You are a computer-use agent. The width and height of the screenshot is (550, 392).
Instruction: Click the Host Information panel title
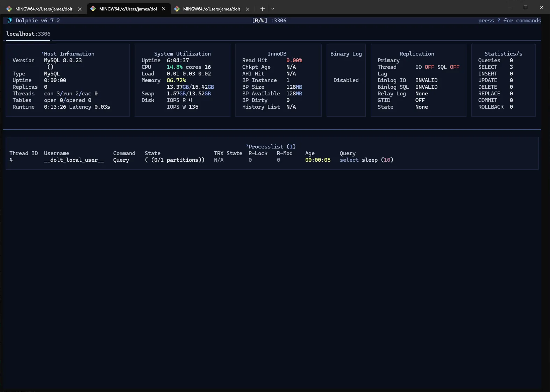tap(69, 54)
